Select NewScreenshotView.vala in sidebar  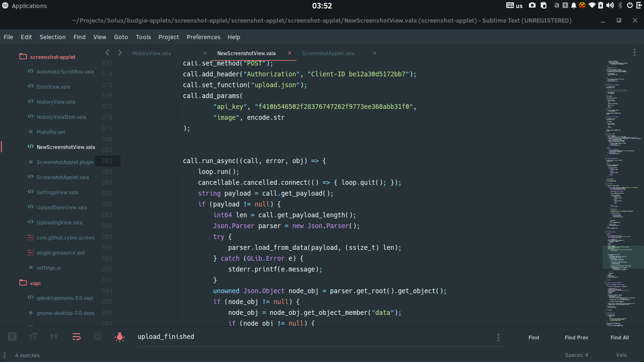click(x=66, y=147)
